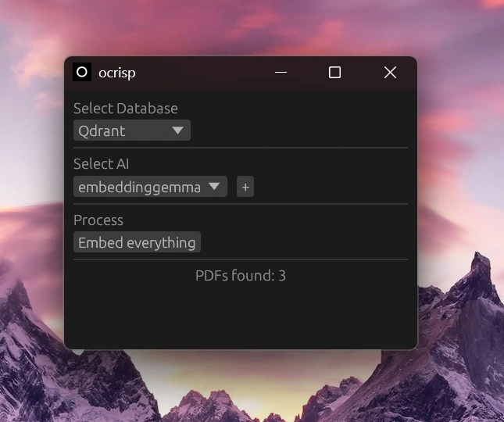Click the "Select Database" label

point(125,109)
